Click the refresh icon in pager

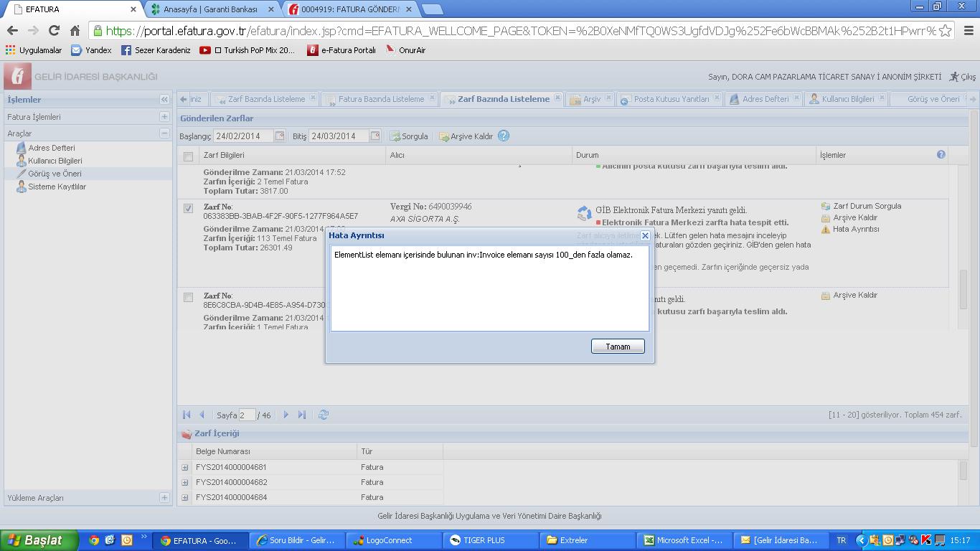click(324, 415)
